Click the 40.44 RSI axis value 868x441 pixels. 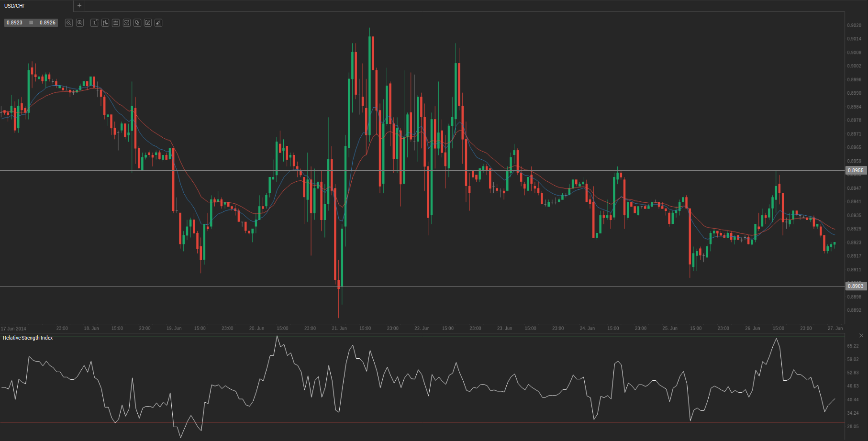tap(853, 399)
